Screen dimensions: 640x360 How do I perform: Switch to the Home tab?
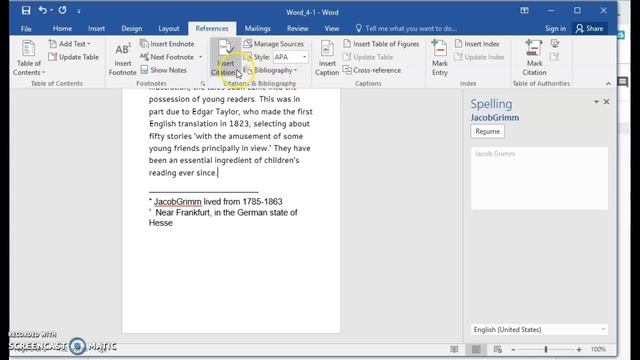[x=62, y=29]
